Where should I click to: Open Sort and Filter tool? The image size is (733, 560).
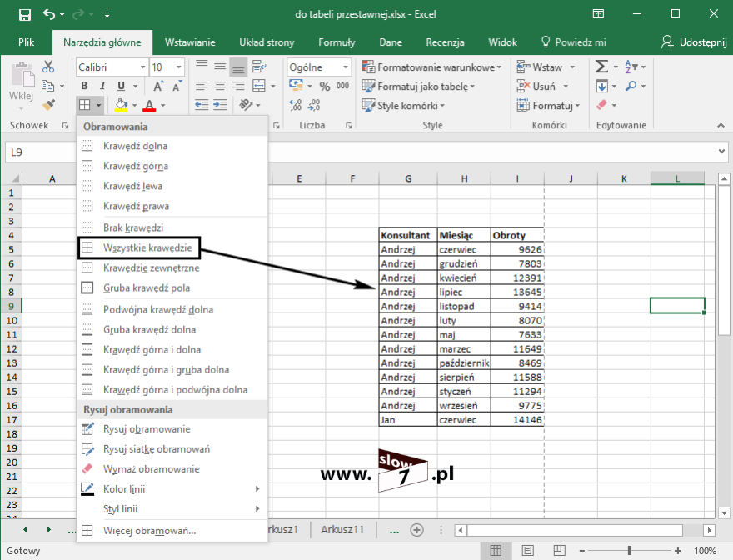click(x=631, y=67)
